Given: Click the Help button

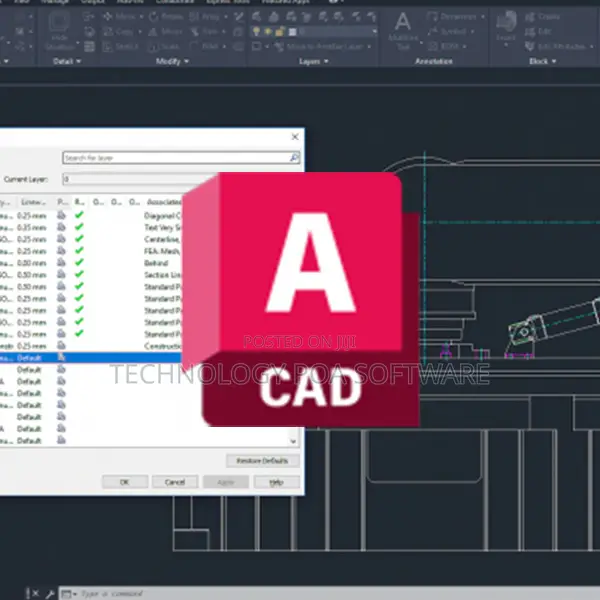Looking at the screenshot, I should point(276,482).
